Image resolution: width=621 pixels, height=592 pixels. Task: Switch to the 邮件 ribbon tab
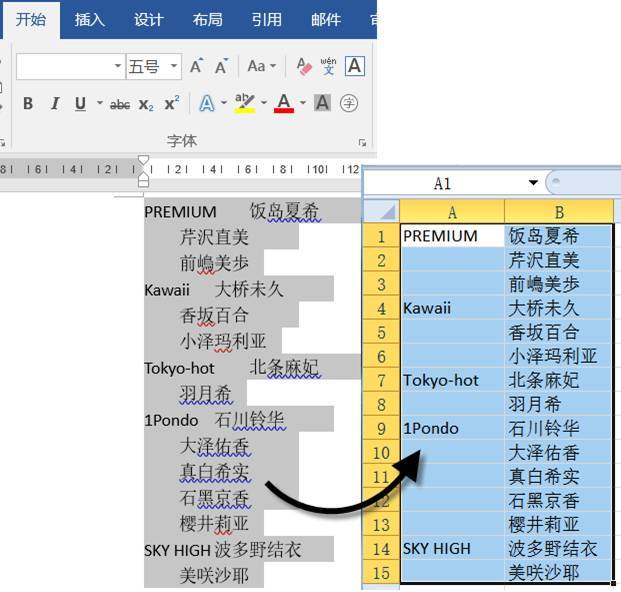coord(326,20)
